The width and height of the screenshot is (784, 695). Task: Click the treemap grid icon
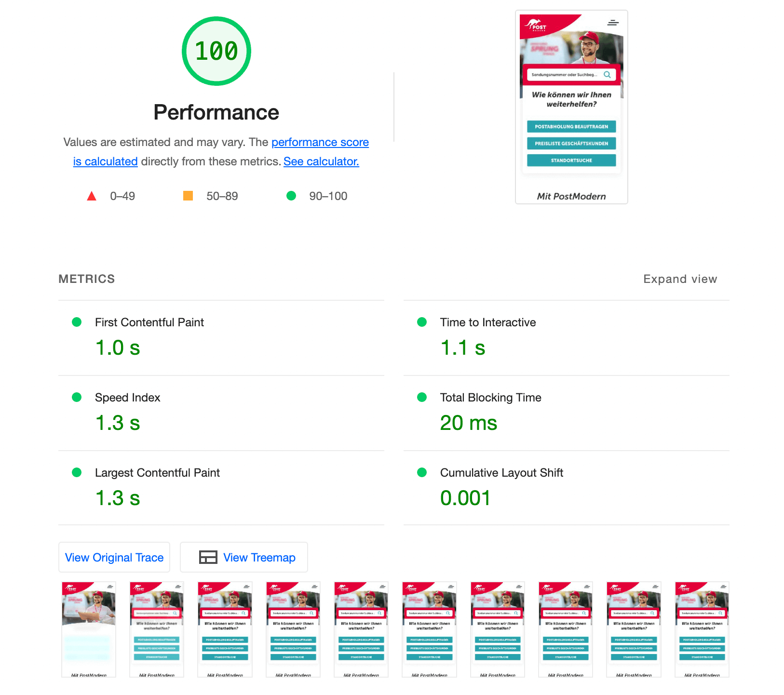point(208,557)
